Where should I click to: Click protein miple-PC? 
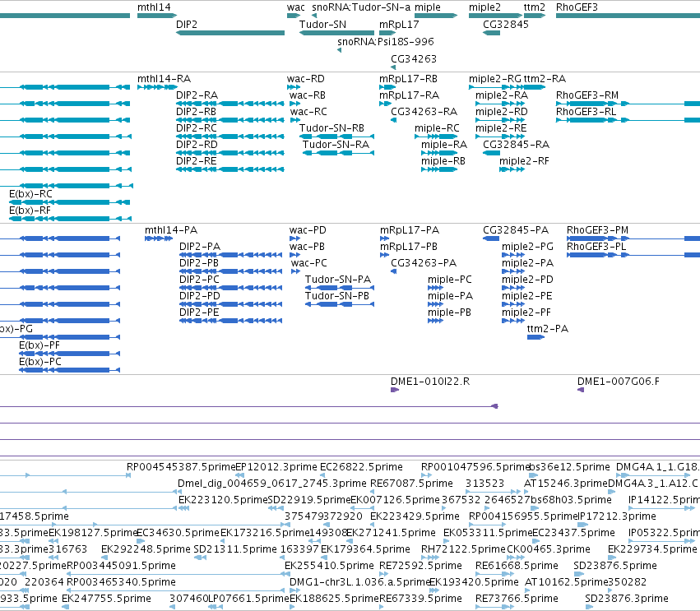pos(449,280)
